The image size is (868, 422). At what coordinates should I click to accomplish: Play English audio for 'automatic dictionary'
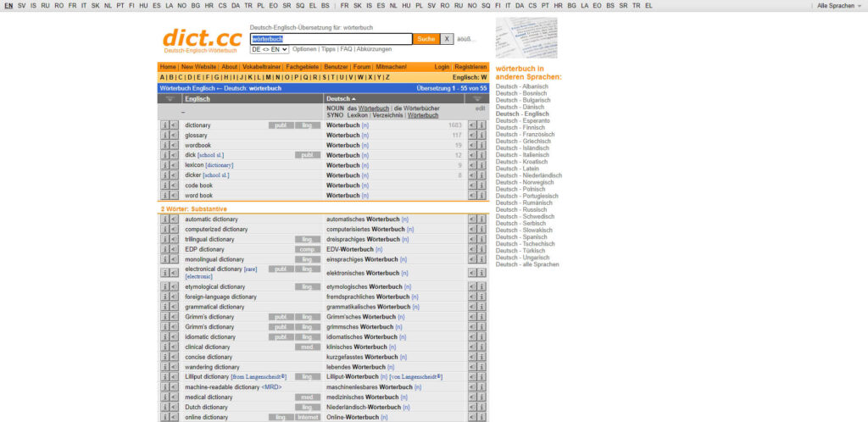tap(174, 219)
